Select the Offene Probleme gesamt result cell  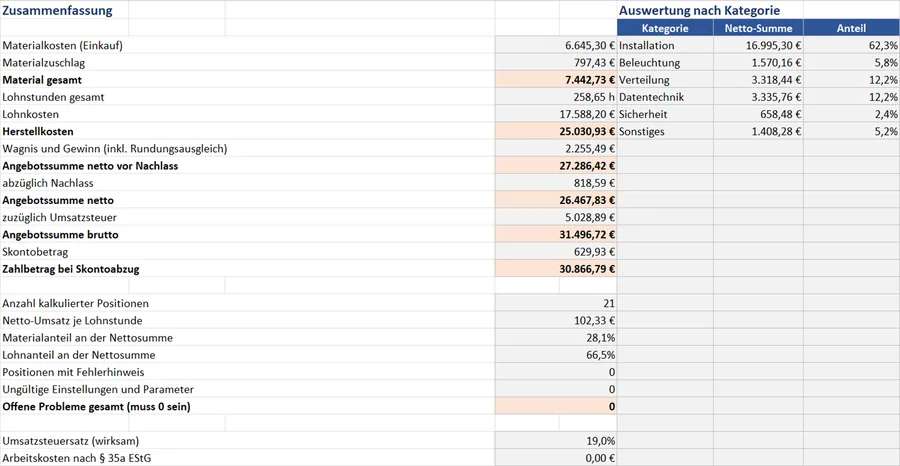pyautogui.click(x=556, y=407)
